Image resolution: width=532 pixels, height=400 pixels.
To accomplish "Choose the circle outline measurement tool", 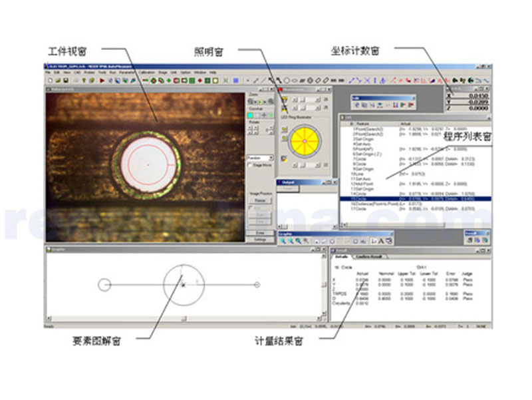I will pyautogui.click(x=287, y=81).
